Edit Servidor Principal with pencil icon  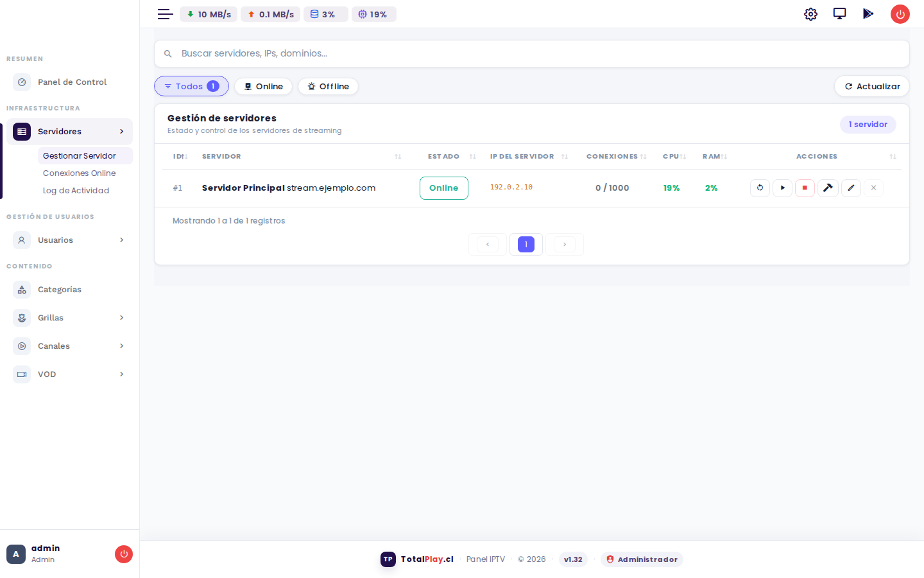point(851,188)
